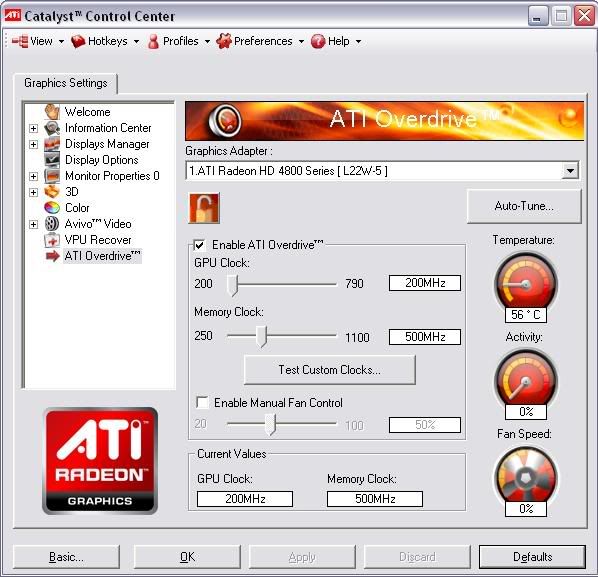Click the Memory Clock 500MHz setting field
The image size is (598, 577).
point(425,337)
